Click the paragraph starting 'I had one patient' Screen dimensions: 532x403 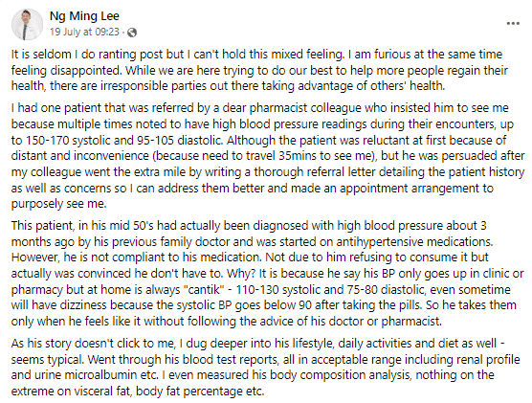coord(267,156)
